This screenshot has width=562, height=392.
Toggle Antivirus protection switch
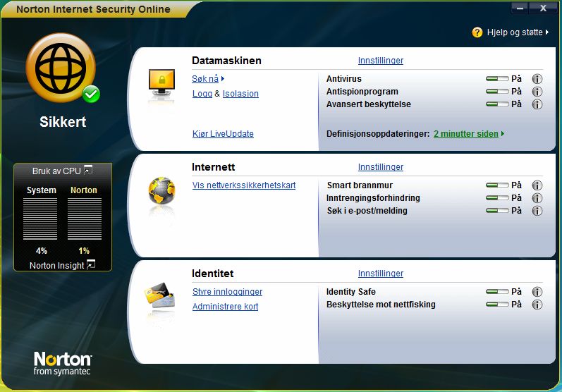click(x=497, y=79)
